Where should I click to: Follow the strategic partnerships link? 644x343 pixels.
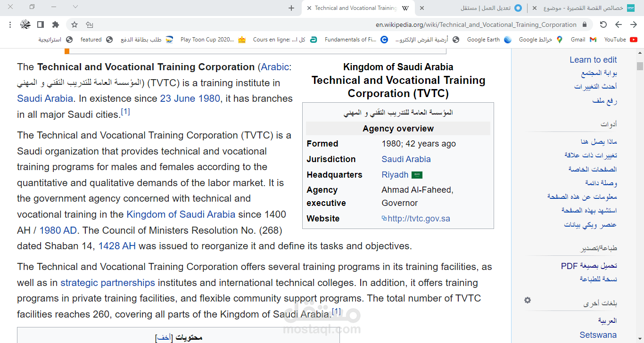tap(107, 283)
